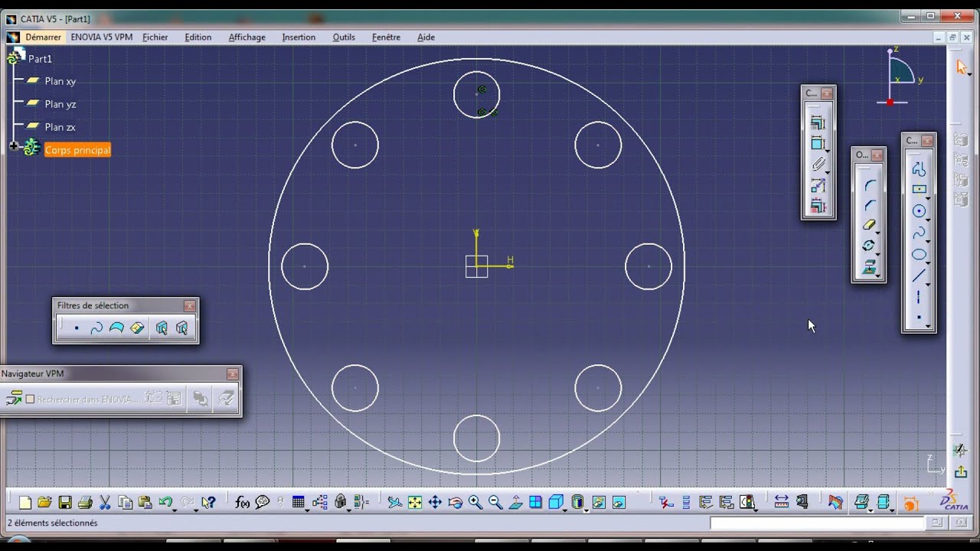The width and height of the screenshot is (980, 551).
Task: Select the Circle sketch tool
Action: 919,211
